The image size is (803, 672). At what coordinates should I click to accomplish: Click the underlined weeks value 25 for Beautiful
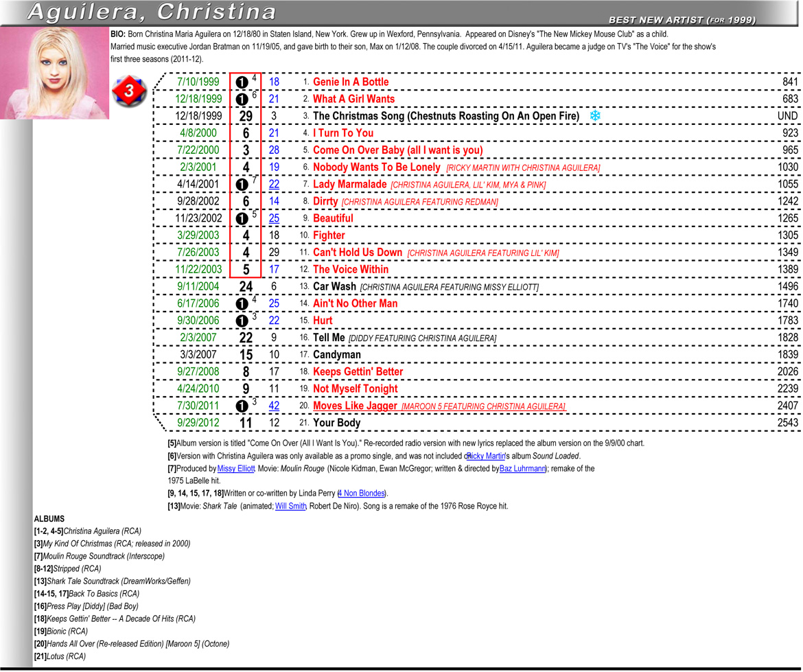pyautogui.click(x=274, y=218)
